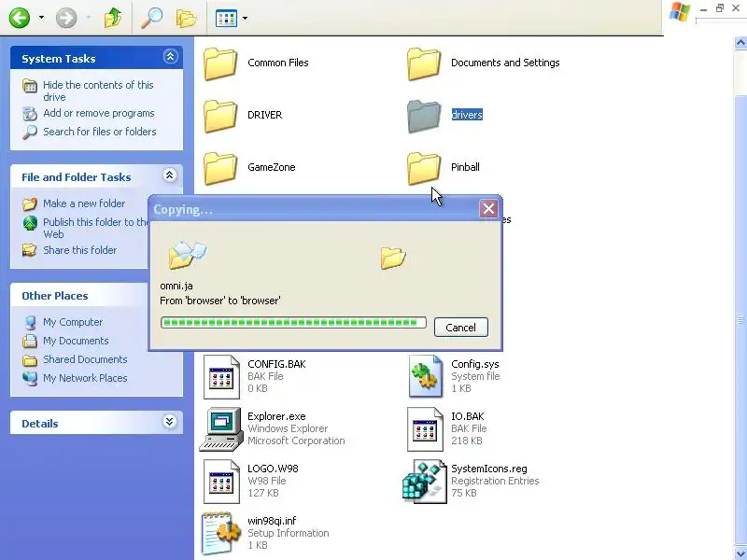The width and height of the screenshot is (747, 560).
Task: Click the vertical scrollbar down arrow
Action: (740, 553)
